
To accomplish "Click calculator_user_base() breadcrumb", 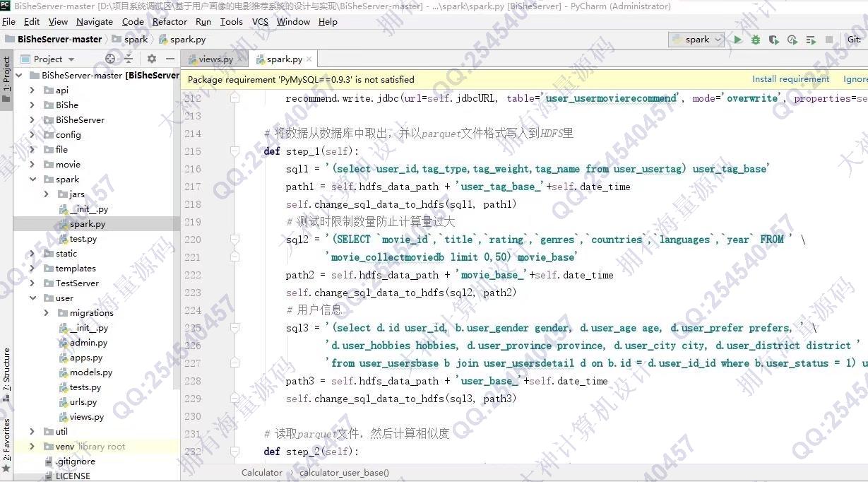I will pyautogui.click(x=344, y=473).
